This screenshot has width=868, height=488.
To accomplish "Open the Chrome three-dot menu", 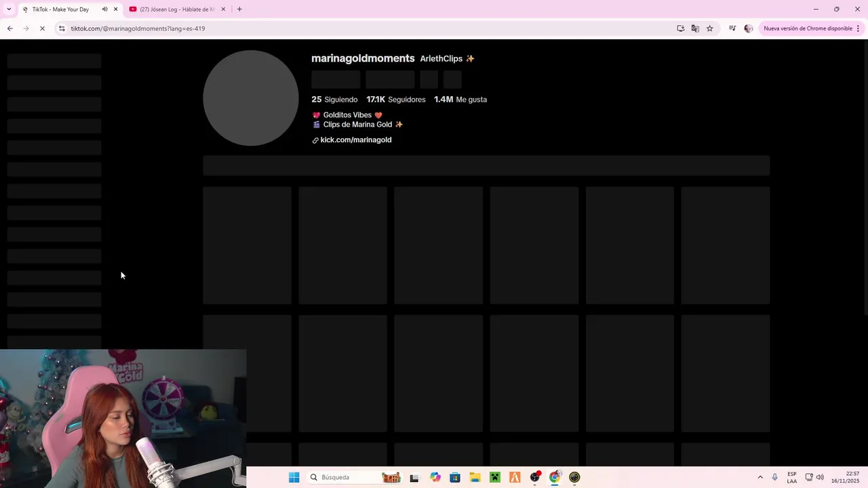I will 859,28.
